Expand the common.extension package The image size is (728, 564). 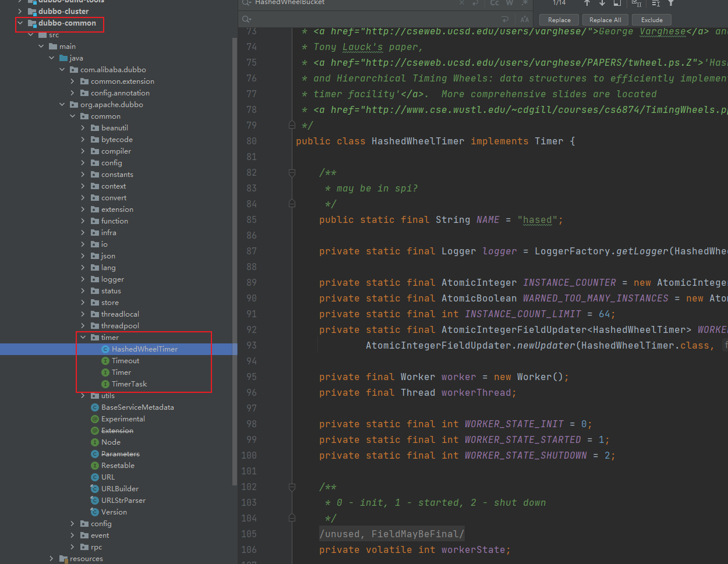click(x=73, y=81)
